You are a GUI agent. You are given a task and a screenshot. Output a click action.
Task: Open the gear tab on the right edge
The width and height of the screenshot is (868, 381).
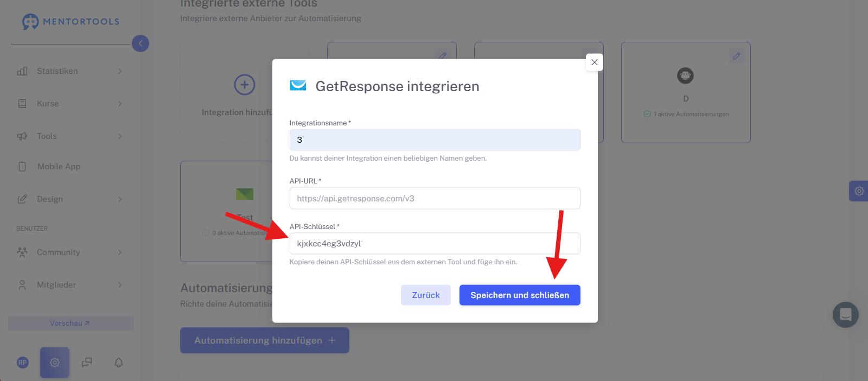point(859,191)
